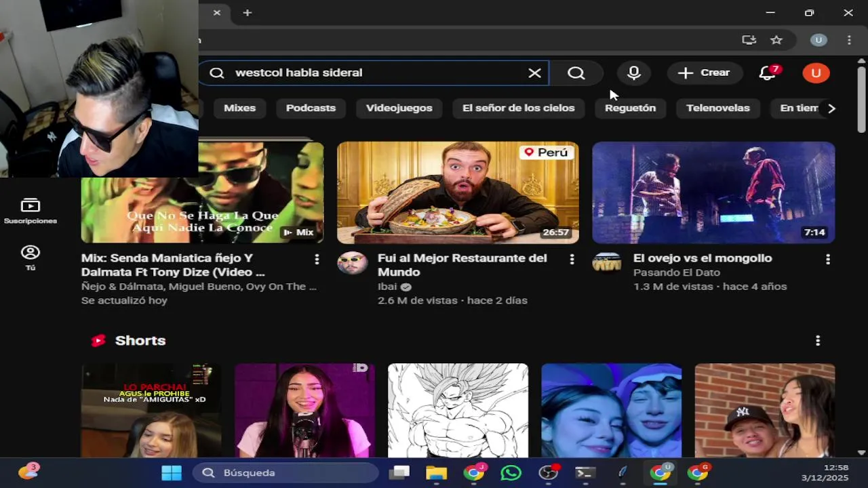Open the widgets icon at the taskbar's start
The height and width of the screenshot is (488, 868).
pyautogui.click(x=28, y=472)
